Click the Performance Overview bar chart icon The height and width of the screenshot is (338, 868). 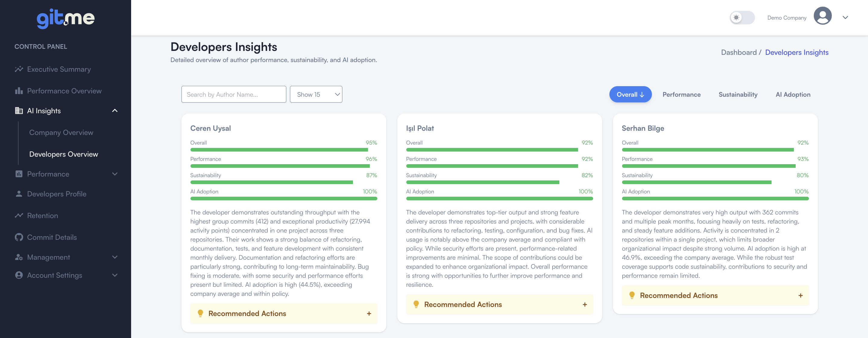tap(19, 91)
